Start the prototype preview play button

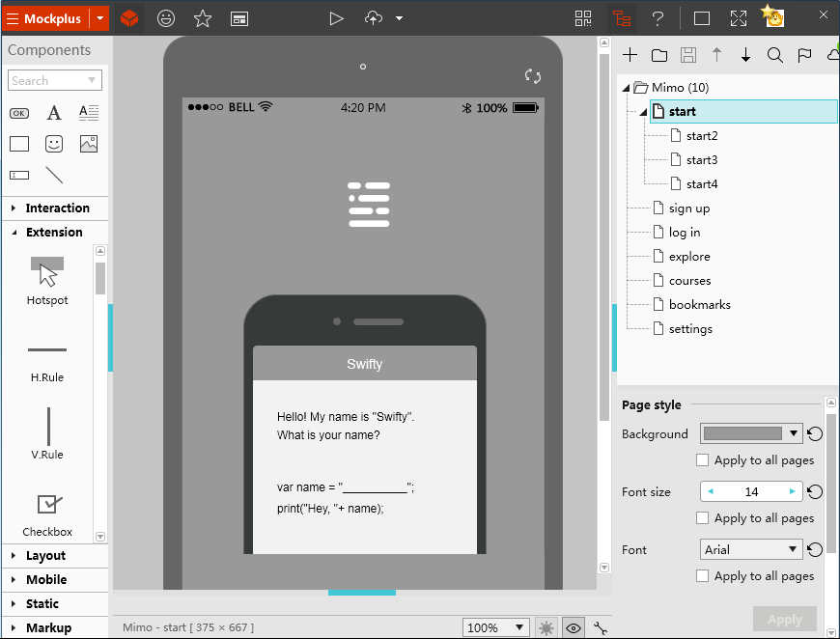point(336,18)
